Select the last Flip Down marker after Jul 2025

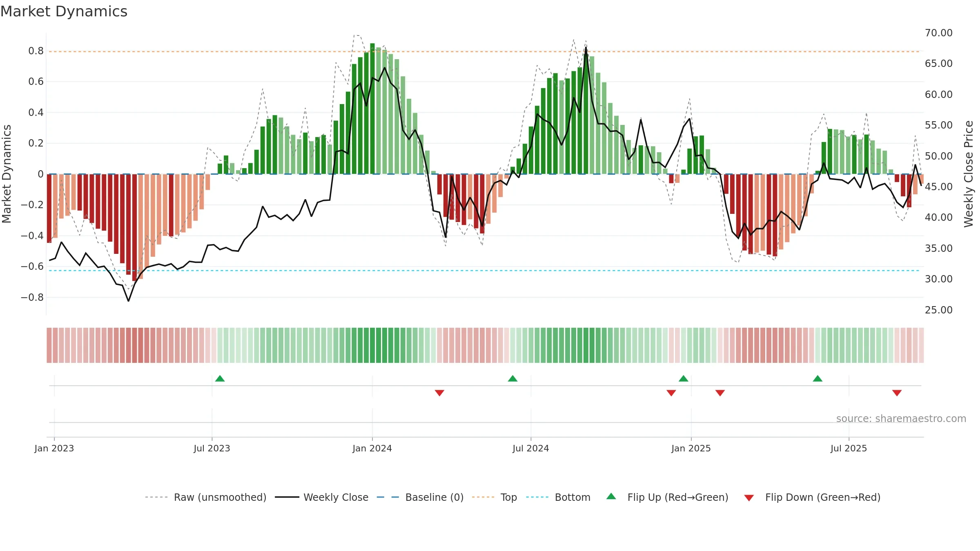point(897,393)
